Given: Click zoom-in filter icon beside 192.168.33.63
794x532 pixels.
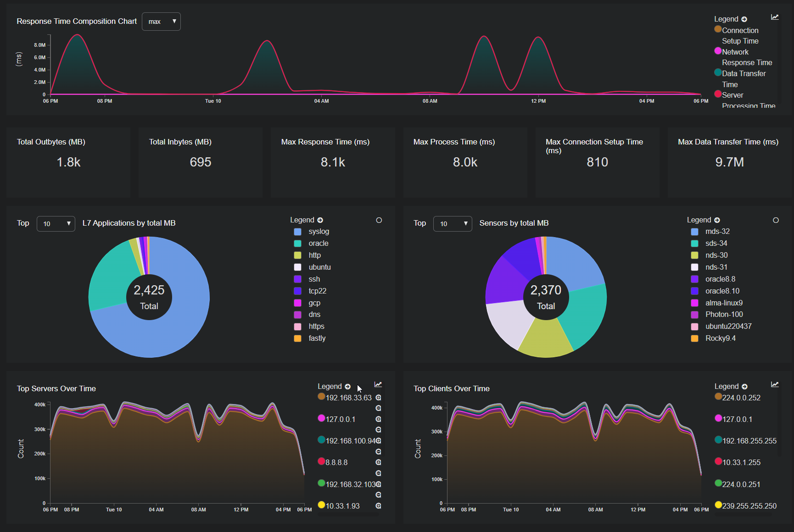Looking at the screenshot, I should [378, 398].
